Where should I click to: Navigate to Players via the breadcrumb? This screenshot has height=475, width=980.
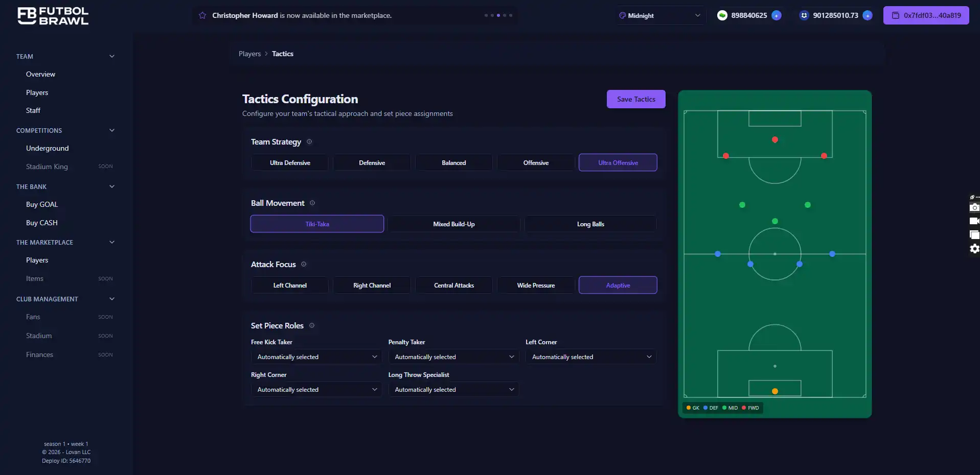click(x=249, y=54)
